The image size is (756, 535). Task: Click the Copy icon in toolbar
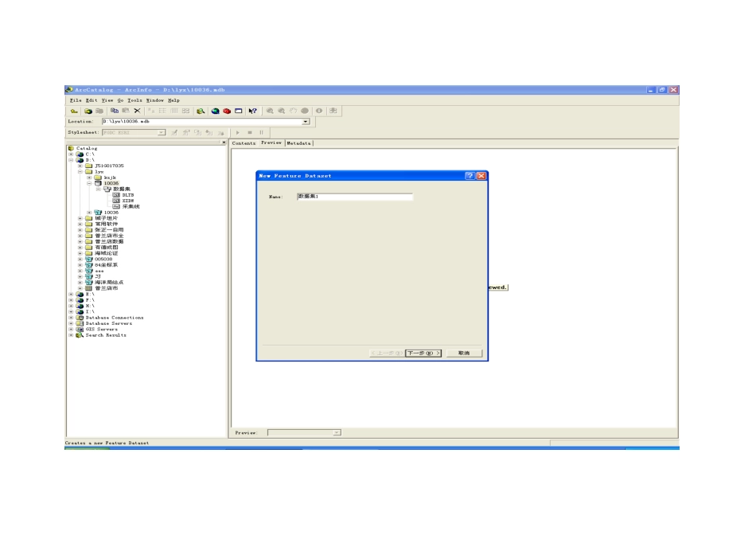115,111
